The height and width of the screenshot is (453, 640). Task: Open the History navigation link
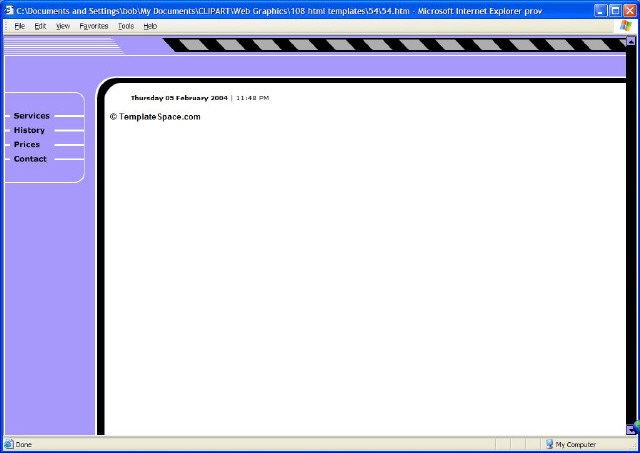[29, 130]
